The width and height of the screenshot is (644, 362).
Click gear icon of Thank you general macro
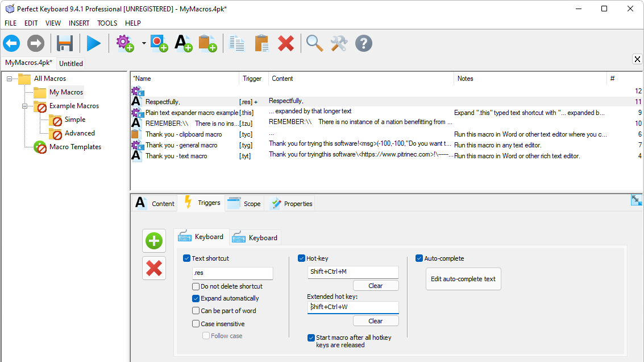pos(137,145)
